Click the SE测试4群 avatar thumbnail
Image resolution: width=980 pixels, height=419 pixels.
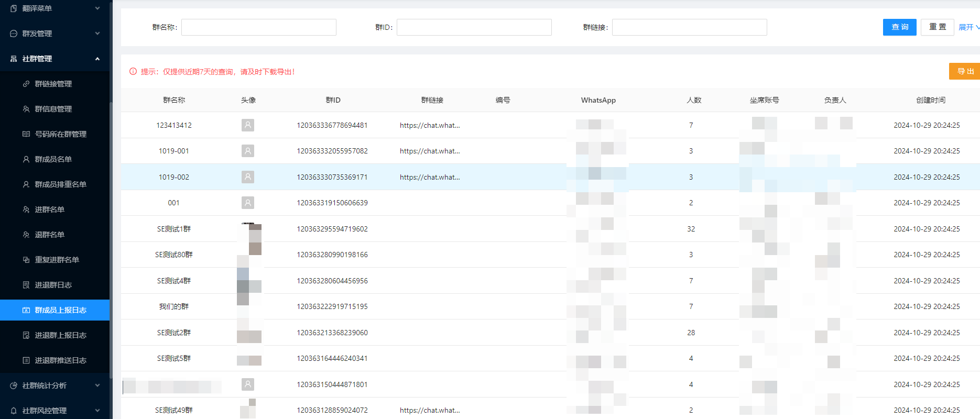[249, 281]
